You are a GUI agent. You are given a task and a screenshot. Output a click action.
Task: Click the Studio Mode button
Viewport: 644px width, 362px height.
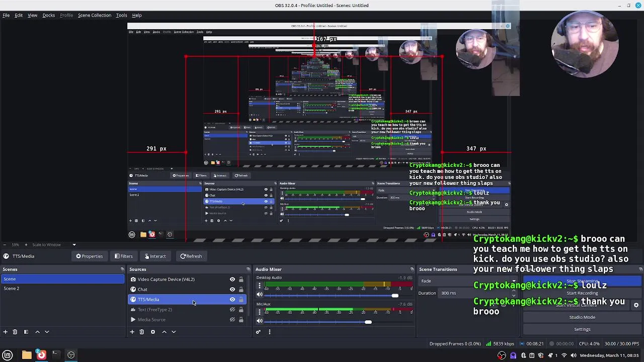pyautogui.click(x=582, y=317)
